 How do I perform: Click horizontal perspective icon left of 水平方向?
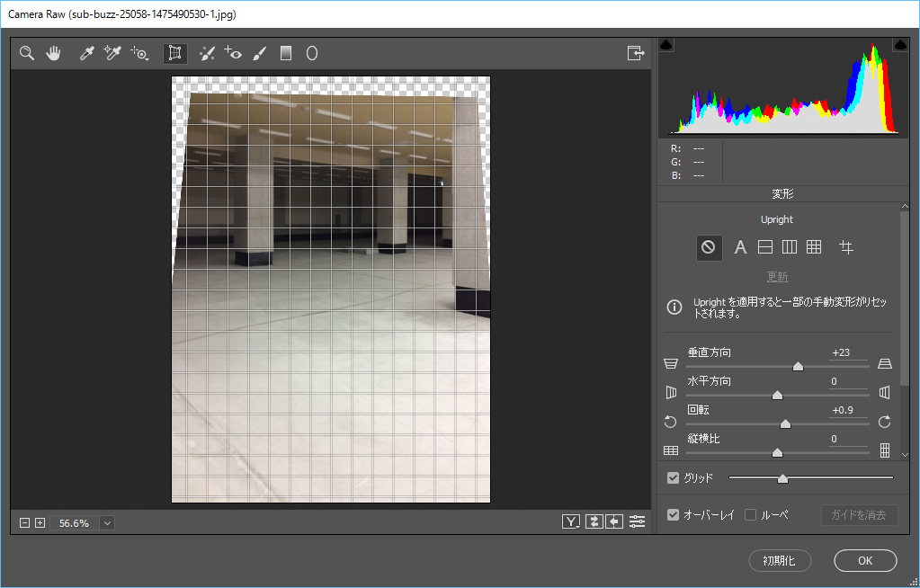pos(671,393)
